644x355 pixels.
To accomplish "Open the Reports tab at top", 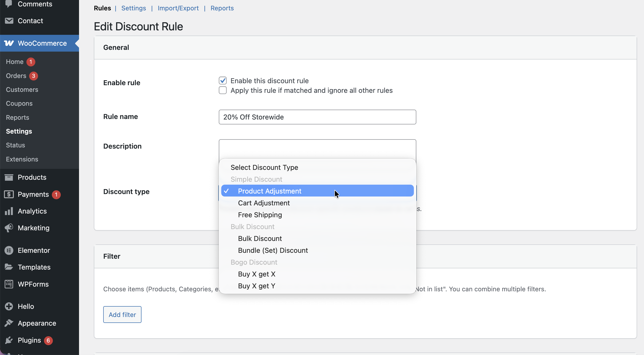I will coord(222,8).
